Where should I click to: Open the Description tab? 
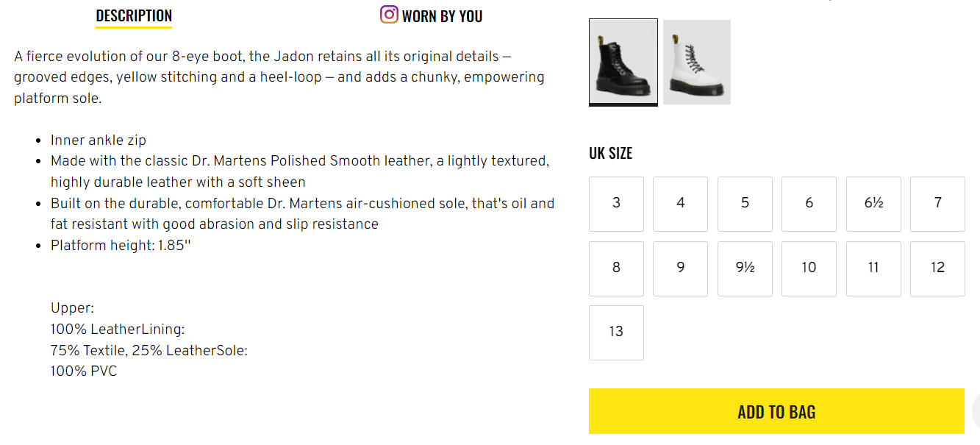click(x=134, y=15)
